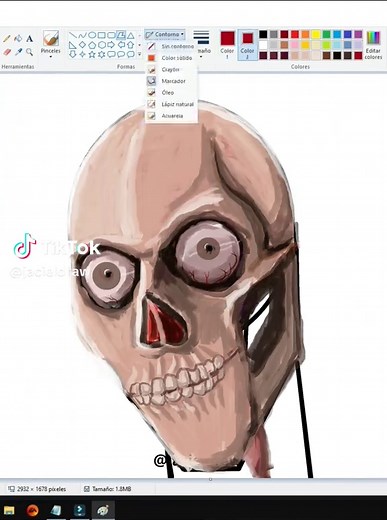Select 'Crayón' outline option
This screenshot has width=387, height=520.
[171, 69]
